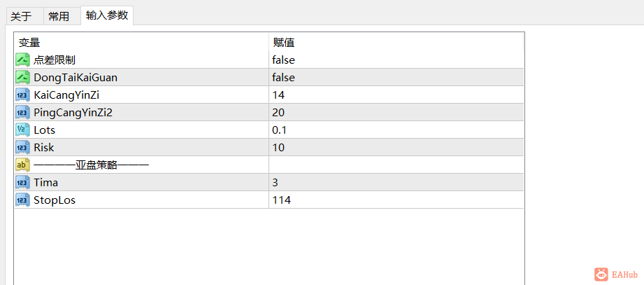Click the boolean icon beside 点差限制
644x285 pixels.
[22, 60]
